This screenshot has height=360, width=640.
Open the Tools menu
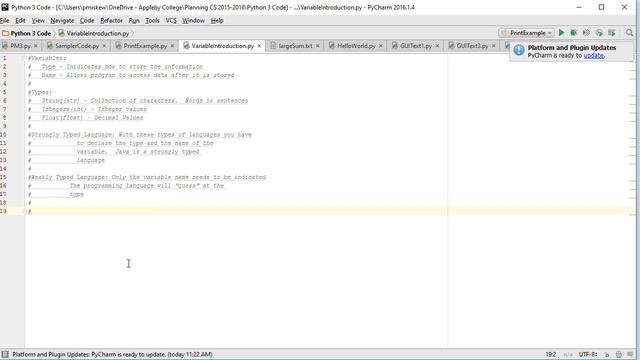152,20
